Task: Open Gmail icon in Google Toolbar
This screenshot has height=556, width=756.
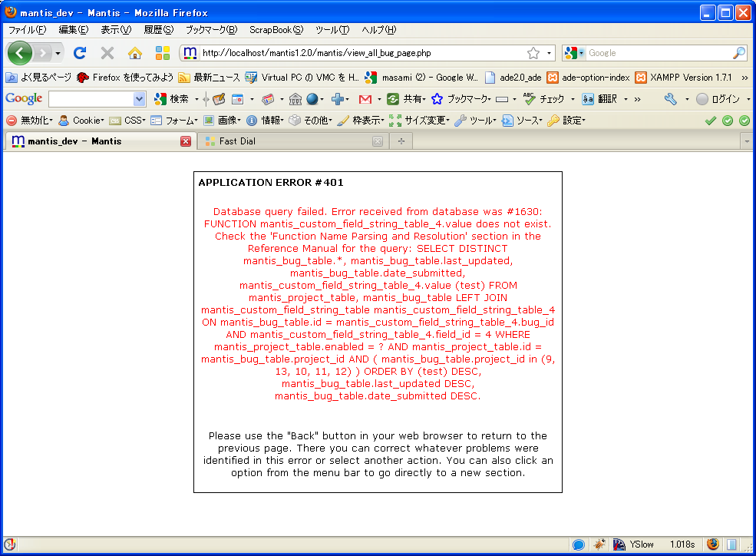Action: (x=365, y=99)
